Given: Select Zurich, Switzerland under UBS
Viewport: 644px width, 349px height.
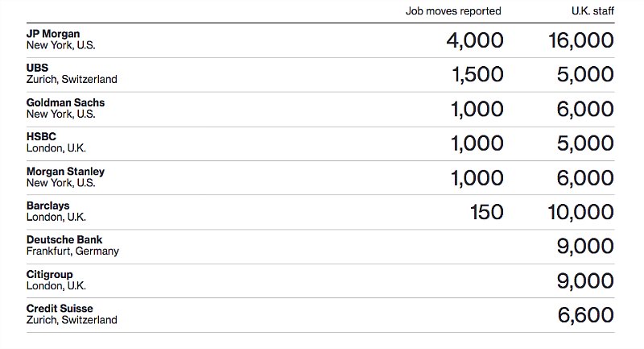Looking at the screenshot, I should tap(72, 80).
